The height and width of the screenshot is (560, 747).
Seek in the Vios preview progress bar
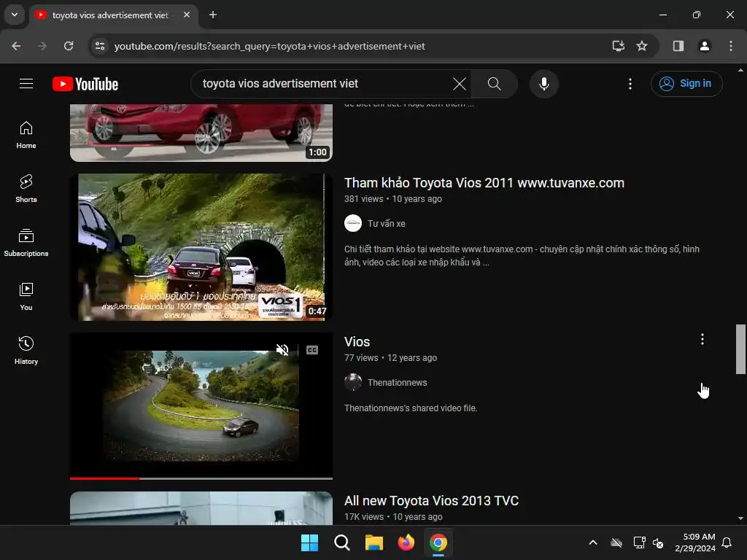click(x=201, y=478)
